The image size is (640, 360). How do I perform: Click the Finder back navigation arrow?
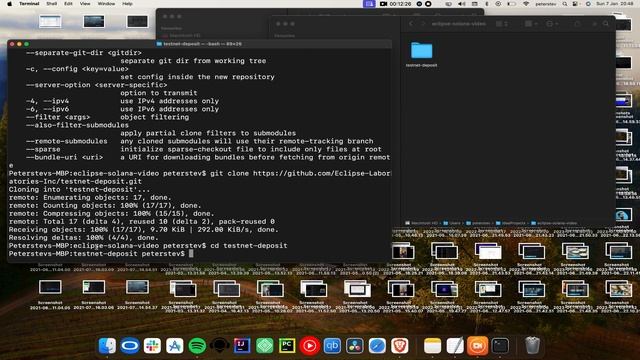411,24
